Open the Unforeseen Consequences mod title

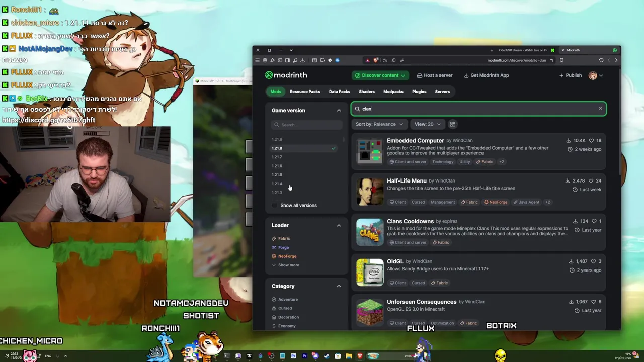(422, 302)
